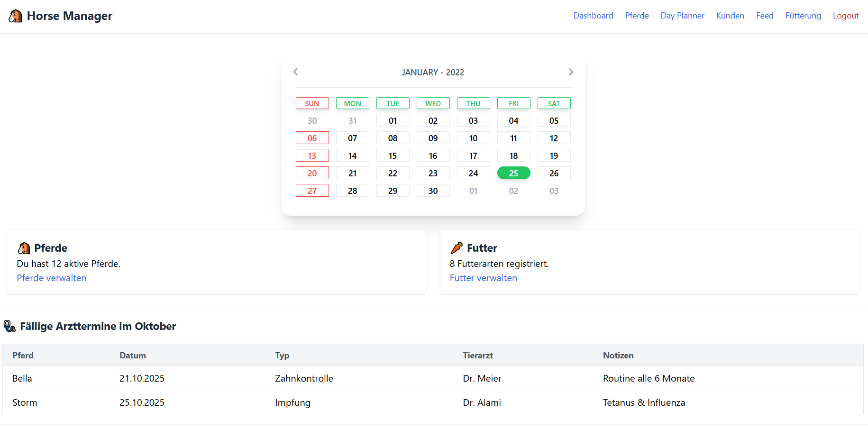This screenshot has height=429, width=868.
Task: Advance to February using the right chevron
Action: click(x=571, y=72)
